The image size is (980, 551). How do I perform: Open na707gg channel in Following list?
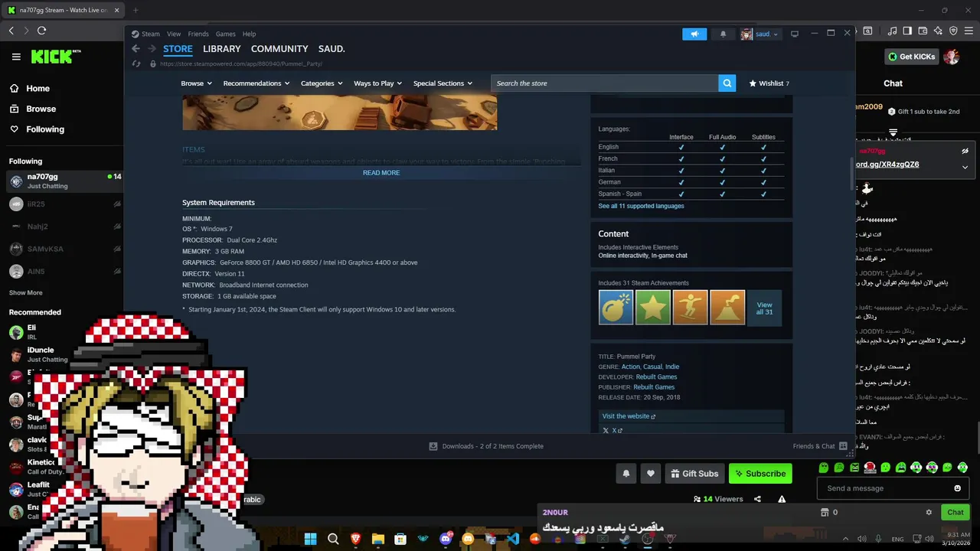(x=64, y=181)
